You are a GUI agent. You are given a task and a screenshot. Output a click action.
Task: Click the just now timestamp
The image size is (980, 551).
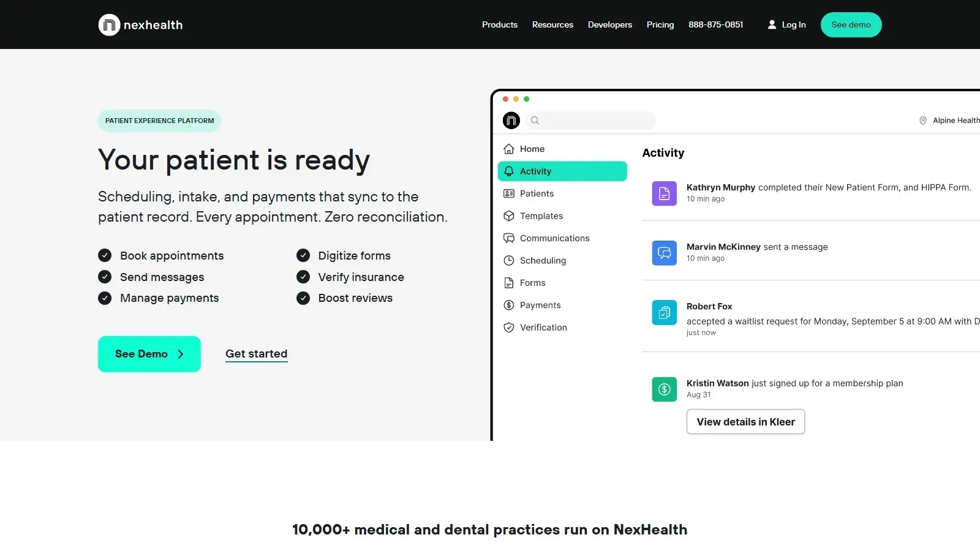point(701,333)
